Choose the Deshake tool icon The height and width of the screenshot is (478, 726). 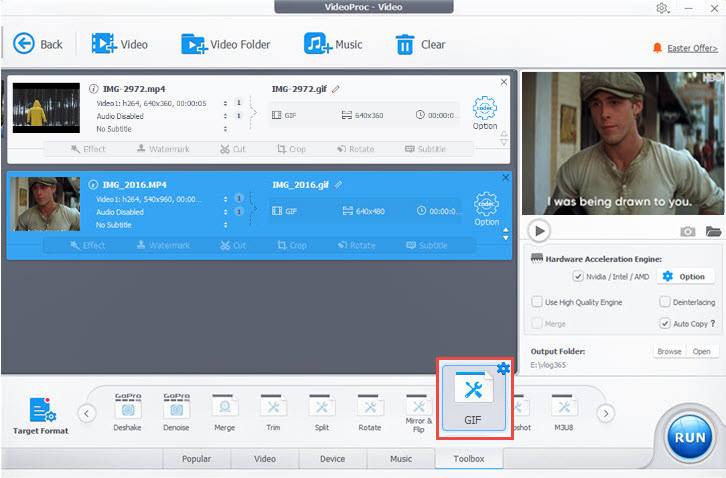tap(128, 409)
